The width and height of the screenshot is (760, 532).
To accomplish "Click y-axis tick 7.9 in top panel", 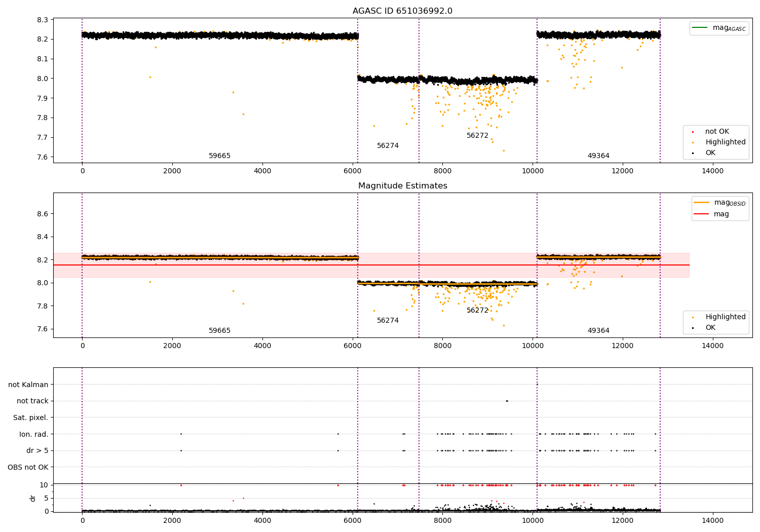I will coord(43,98).
